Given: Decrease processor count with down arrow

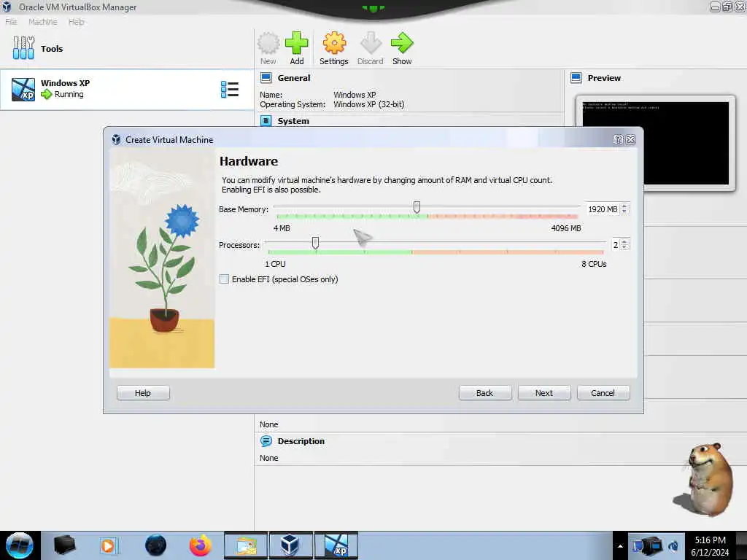Looking at the screenshot, I should pos(624,247).
